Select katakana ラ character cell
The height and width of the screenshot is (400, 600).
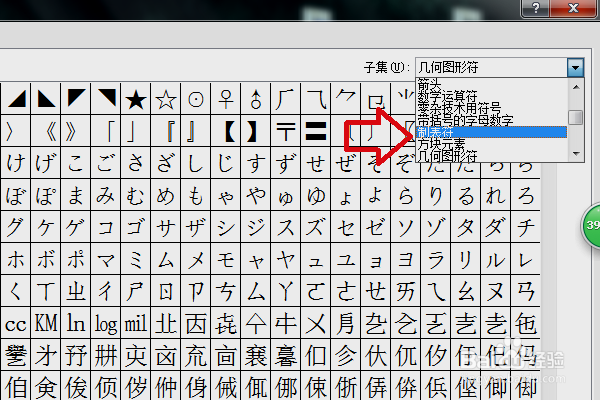pyautogui.click(x=435, y=260)
